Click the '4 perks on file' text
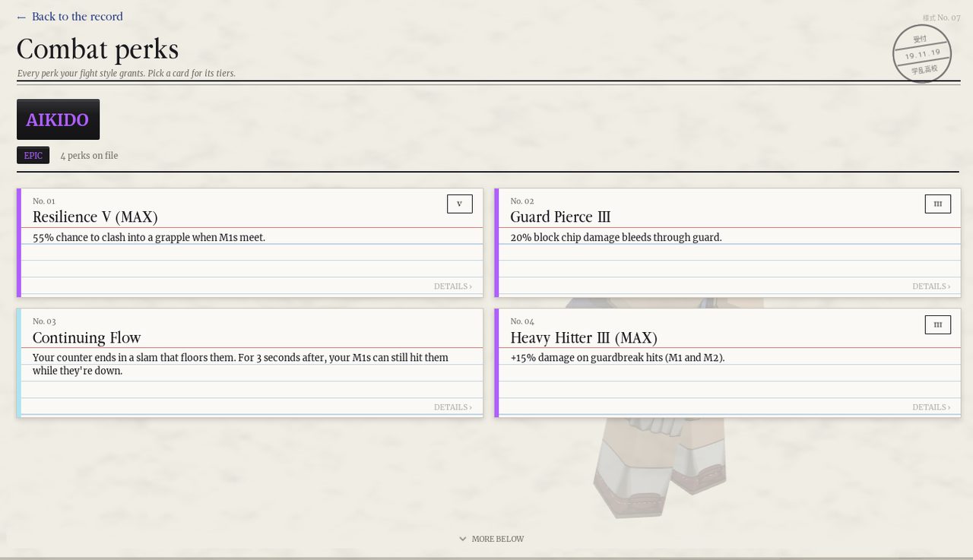 (89, 156)
